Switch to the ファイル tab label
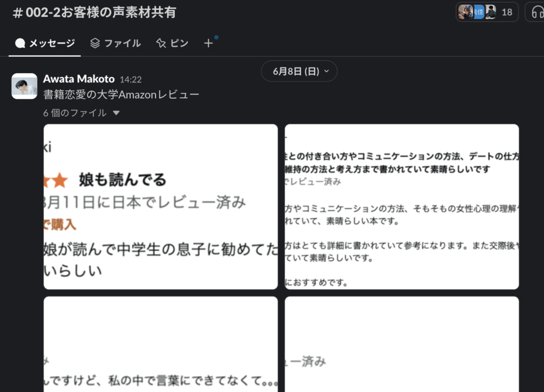This screenshot has height=392, width=544. click(x=122, y=44)
